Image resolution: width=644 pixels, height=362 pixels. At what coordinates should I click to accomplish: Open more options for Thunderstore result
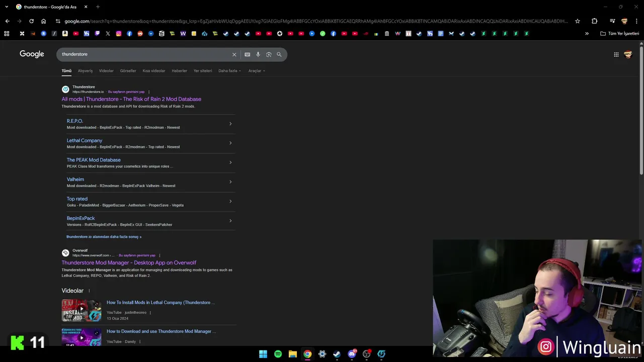tap(148, 92)
